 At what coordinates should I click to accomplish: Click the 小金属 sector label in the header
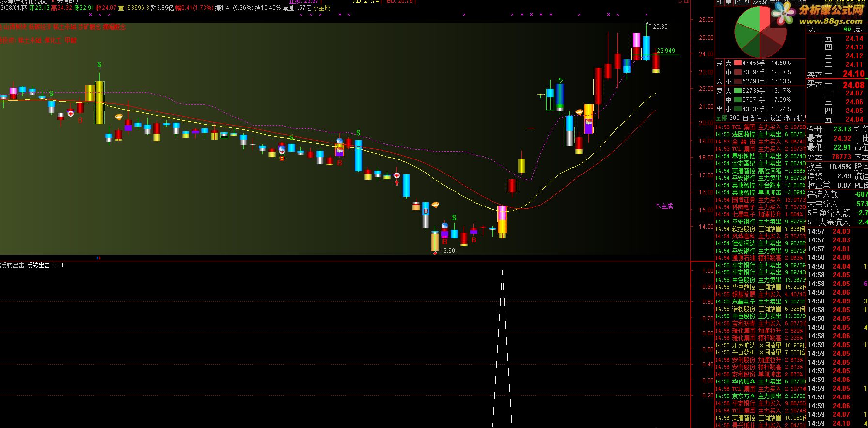321,8
